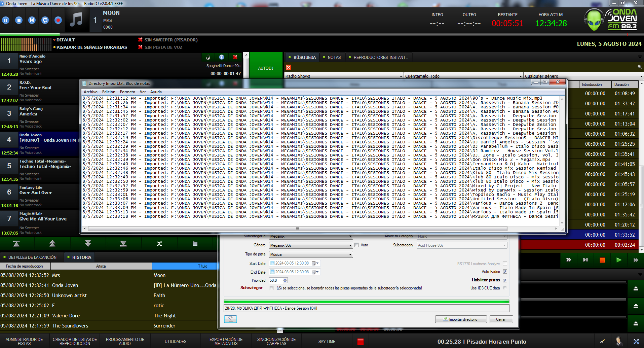Image resolution: width=644 pixels, height=348 pixels.
Task: Enable the End Date checkbox
Action: point(272,272)
